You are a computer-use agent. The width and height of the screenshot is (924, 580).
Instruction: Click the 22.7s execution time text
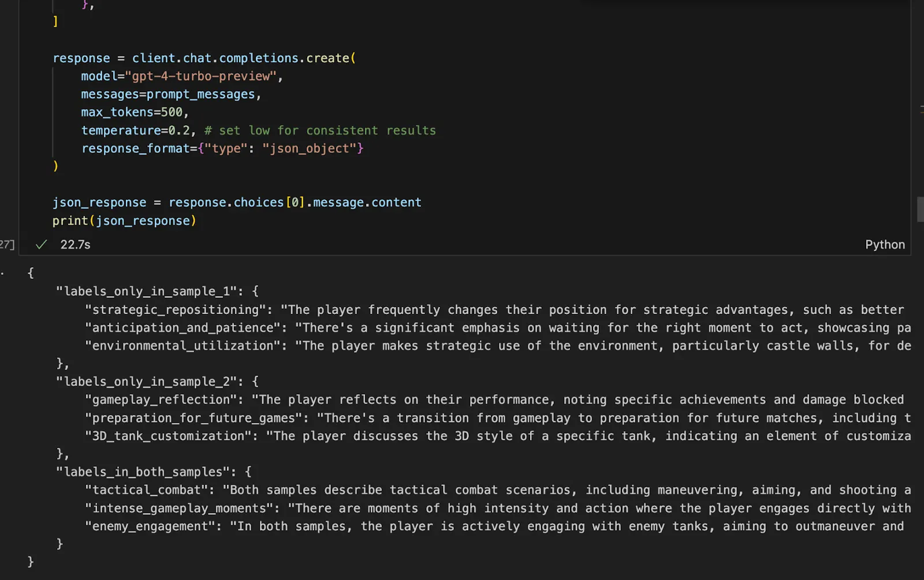(x=76, y=245)
